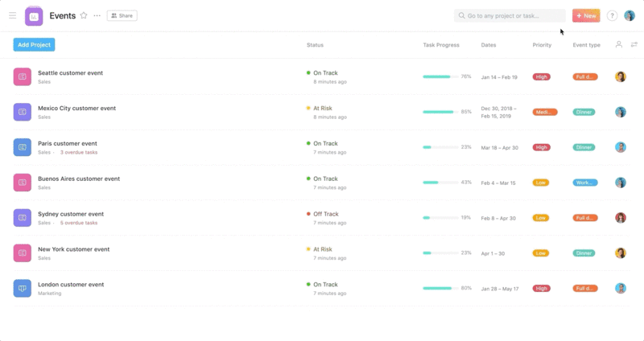Open the profile avatar in the top bar
The image size is (644, 341).
(630, 15)
